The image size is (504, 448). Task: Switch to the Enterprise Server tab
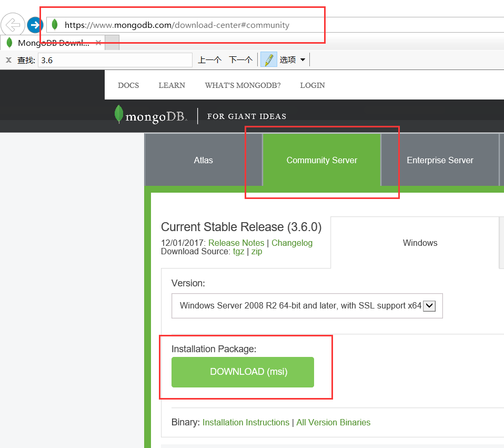coord(440,160)
